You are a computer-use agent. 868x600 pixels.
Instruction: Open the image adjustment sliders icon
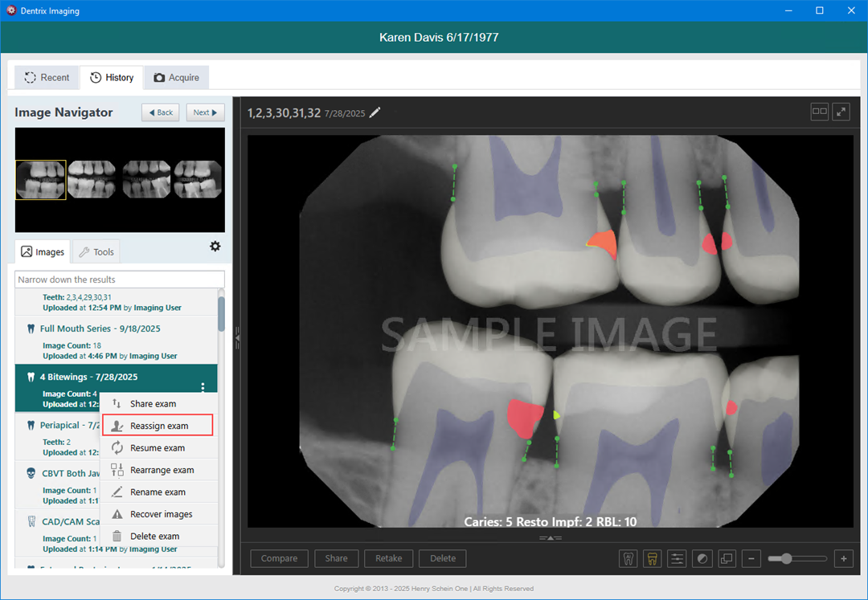point(677,558)
